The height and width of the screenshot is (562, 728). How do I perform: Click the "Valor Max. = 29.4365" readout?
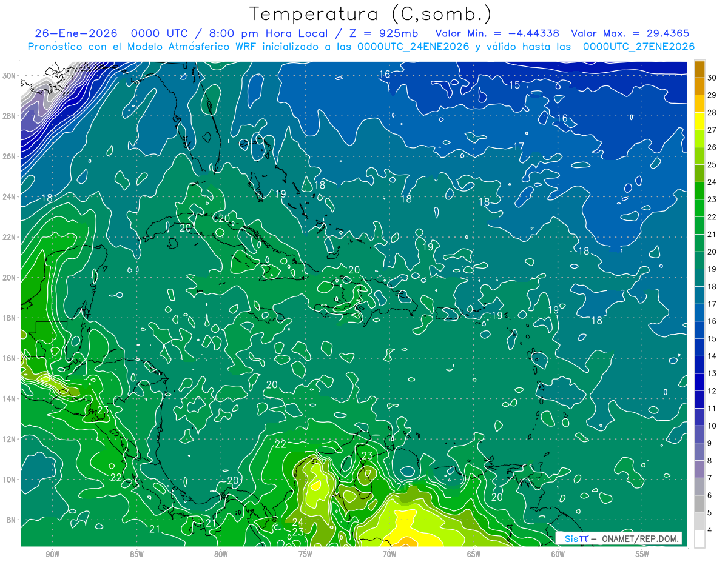(630, 33)
